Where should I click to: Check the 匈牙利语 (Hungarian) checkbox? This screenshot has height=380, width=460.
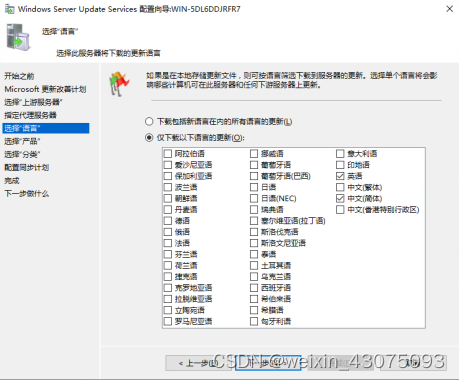254,321
